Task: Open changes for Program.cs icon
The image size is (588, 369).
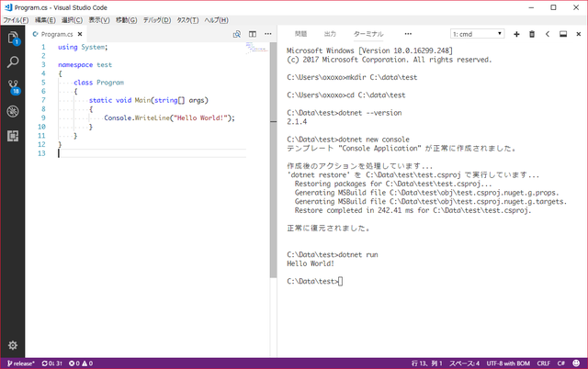Action: tap(237, 34)
